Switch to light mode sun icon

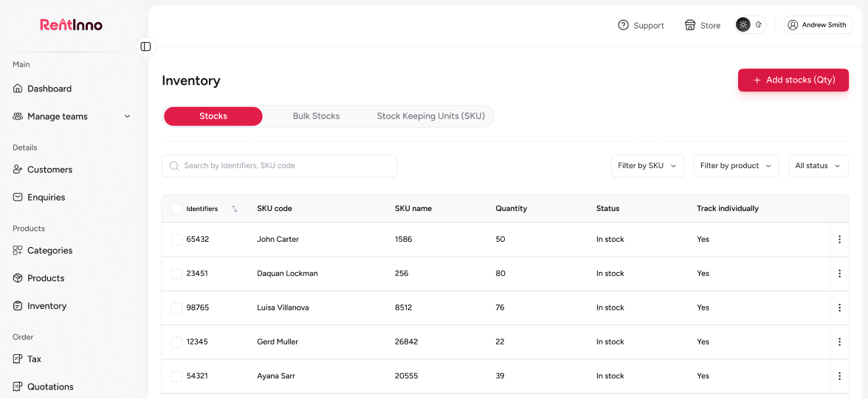pos(743,25)
